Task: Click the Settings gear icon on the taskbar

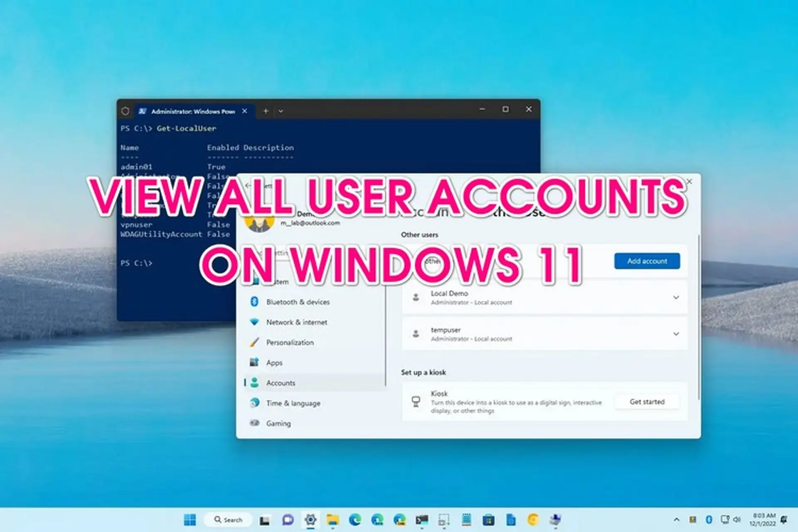Action: (x=310, y=520)
